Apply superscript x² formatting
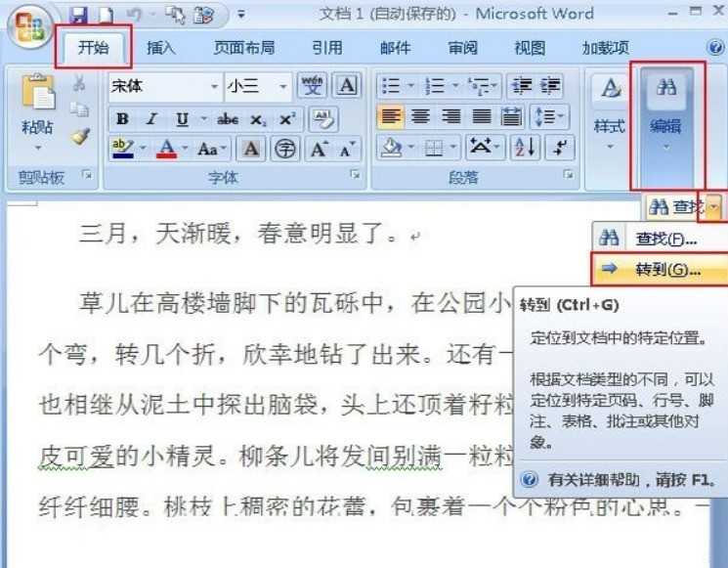Image resolution: width=728 pixels, height=568 pixels. point(287,120)
